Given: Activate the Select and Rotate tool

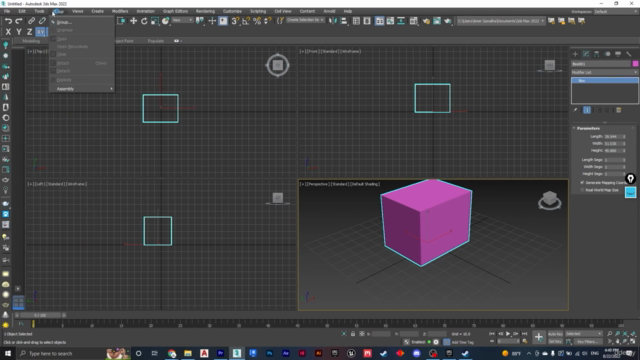Looking at the screenshot, I should 144,21.
